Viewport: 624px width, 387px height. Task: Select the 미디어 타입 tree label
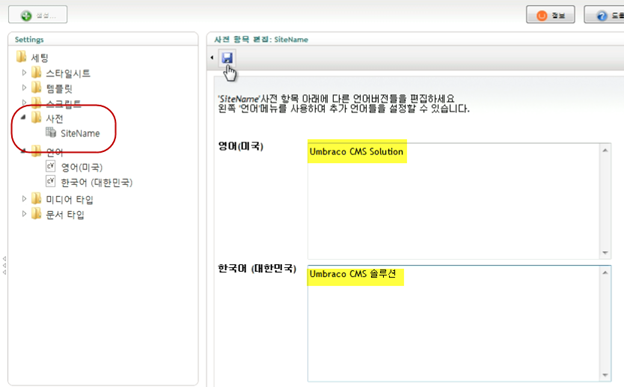[x=70, y=199]
